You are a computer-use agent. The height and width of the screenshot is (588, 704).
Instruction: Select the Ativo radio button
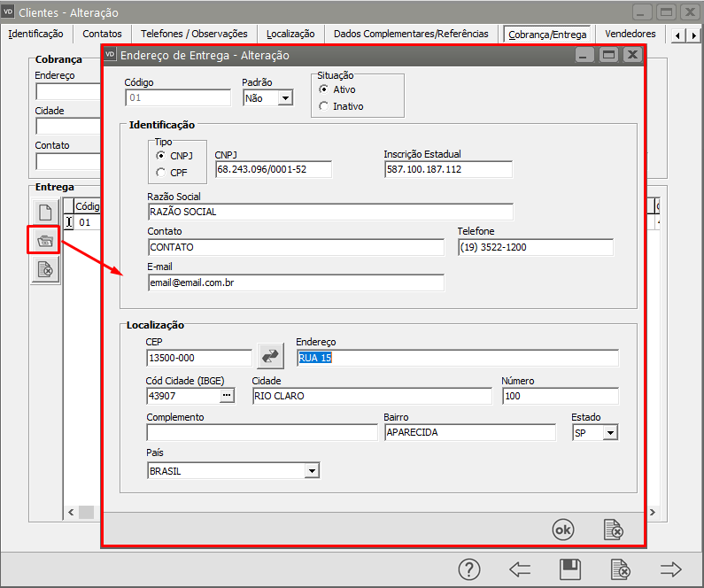pos(324,89)
